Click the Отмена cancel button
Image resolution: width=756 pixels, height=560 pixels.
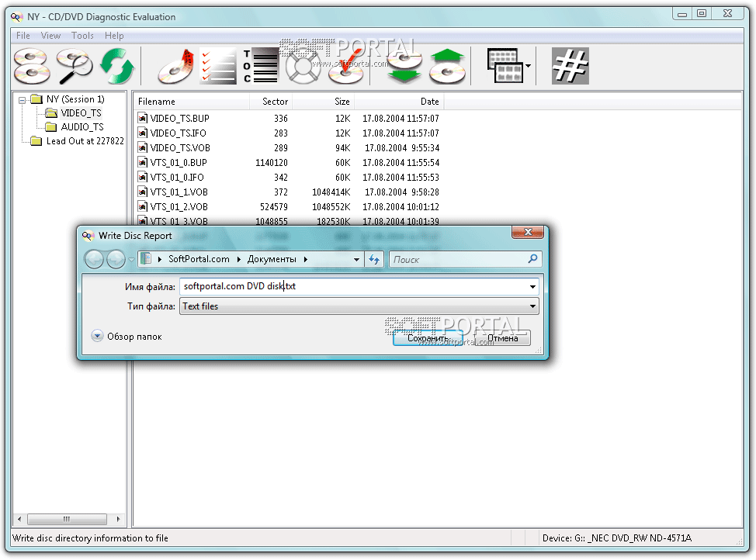pos(502,338)
